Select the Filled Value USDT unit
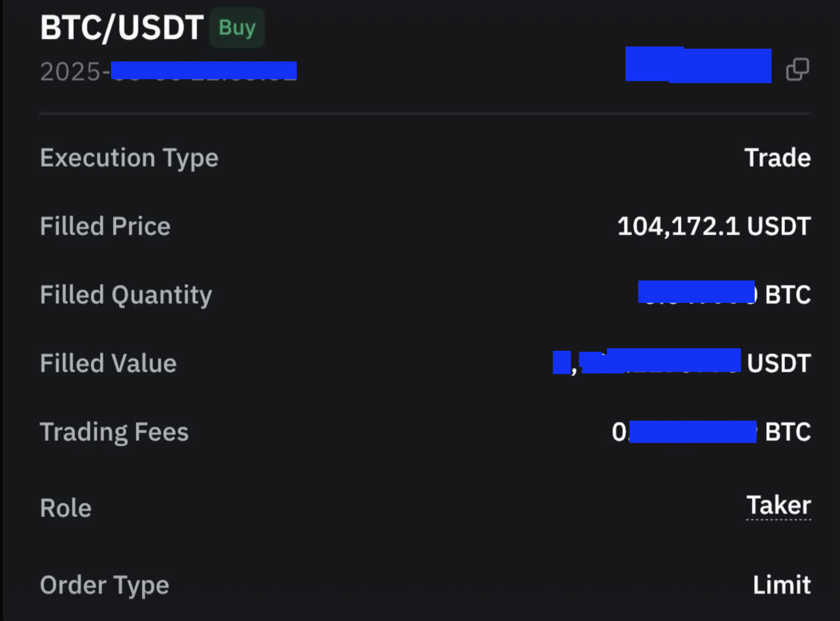Screen dimensions: 840x621 pyautogui.click(x=778, y=363)
